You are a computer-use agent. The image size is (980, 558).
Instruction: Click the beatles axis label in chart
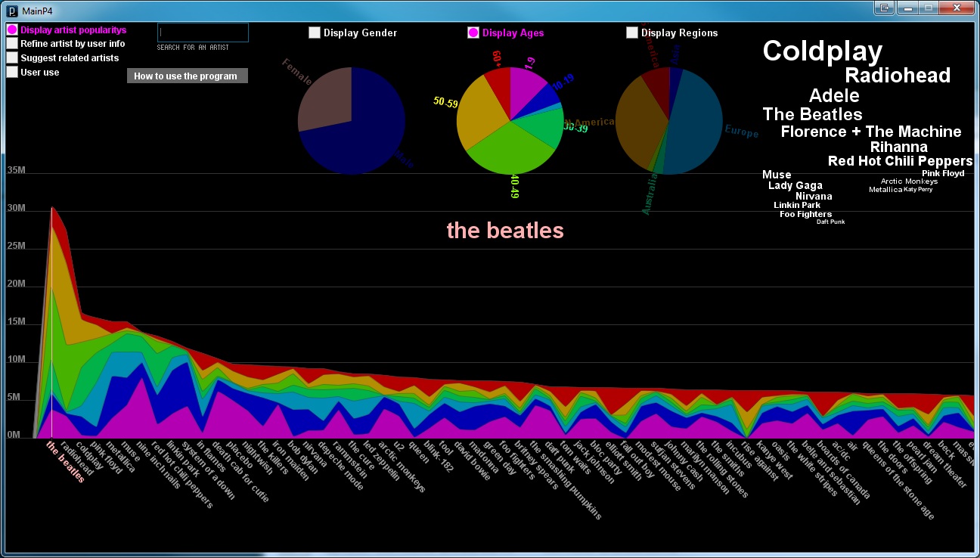click(65, 462)
